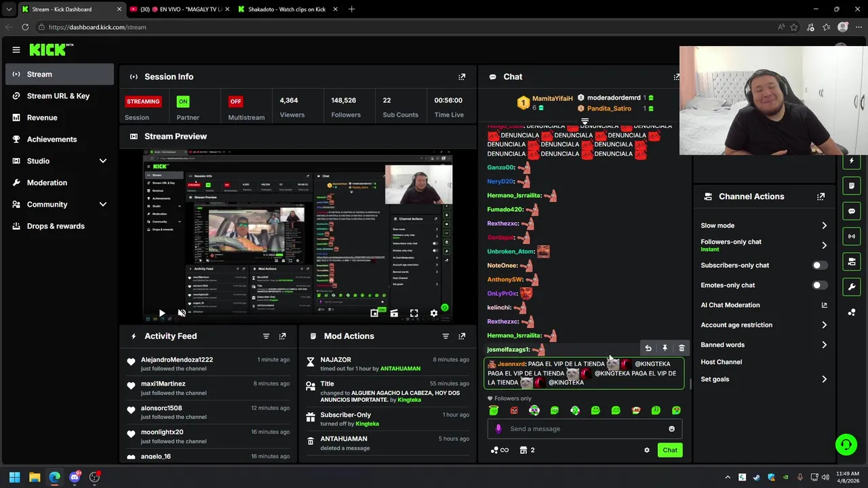The width and height of the screenshot is (868, 488).
Task: Switch to Shakadoto clips browser tab
Action: click(x=287, y=9)
